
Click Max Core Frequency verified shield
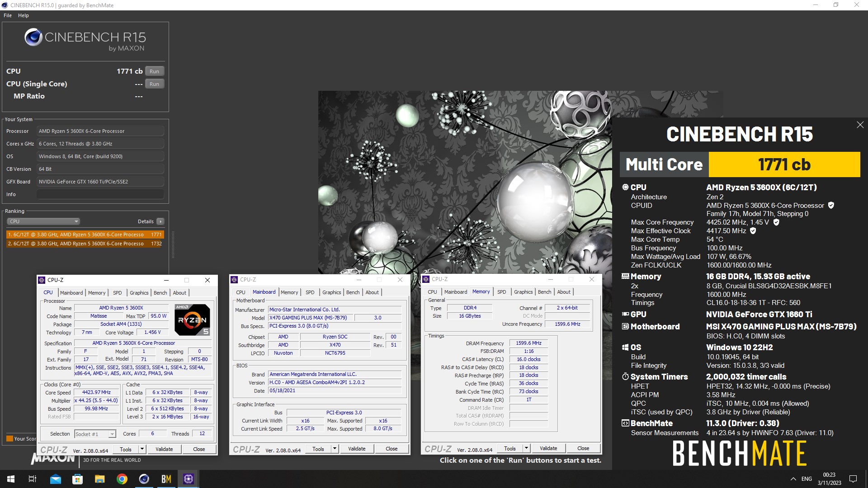(x=776, y=222)
